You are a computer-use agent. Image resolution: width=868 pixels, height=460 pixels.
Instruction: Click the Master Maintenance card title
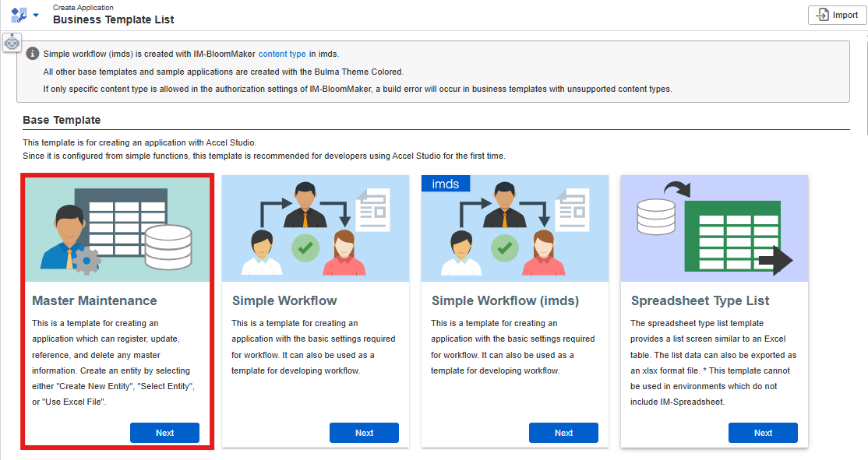click(x=94, y=300)
